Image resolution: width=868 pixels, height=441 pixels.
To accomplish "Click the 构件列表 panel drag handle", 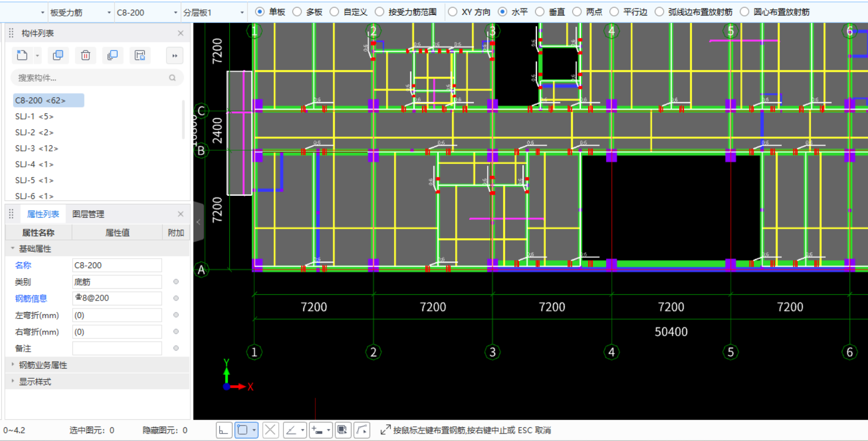I will point(11,33).
